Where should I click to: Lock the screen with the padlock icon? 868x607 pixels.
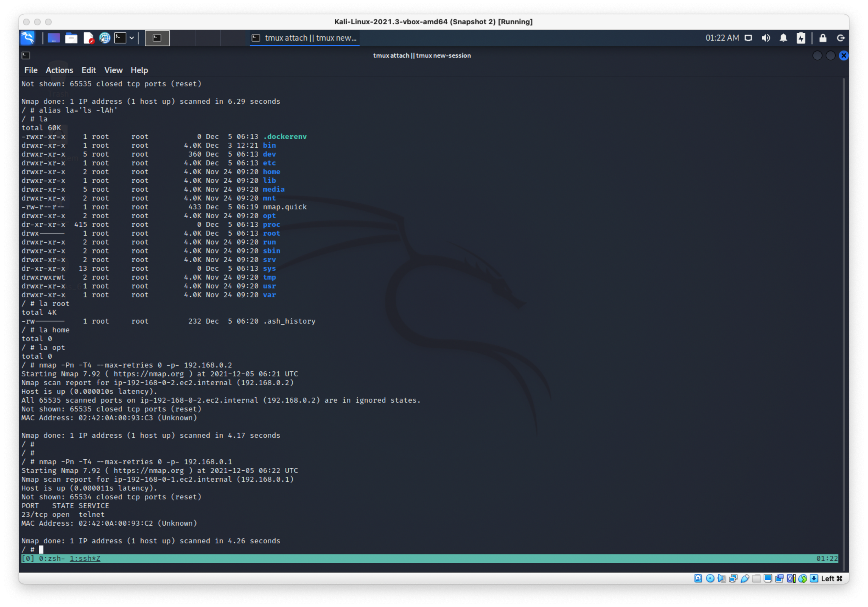823,38
